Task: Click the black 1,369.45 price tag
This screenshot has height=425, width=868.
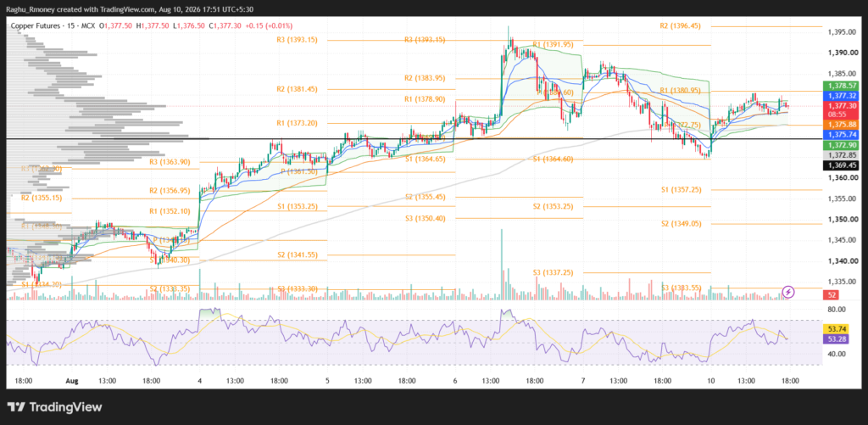Action: (841, 165)
